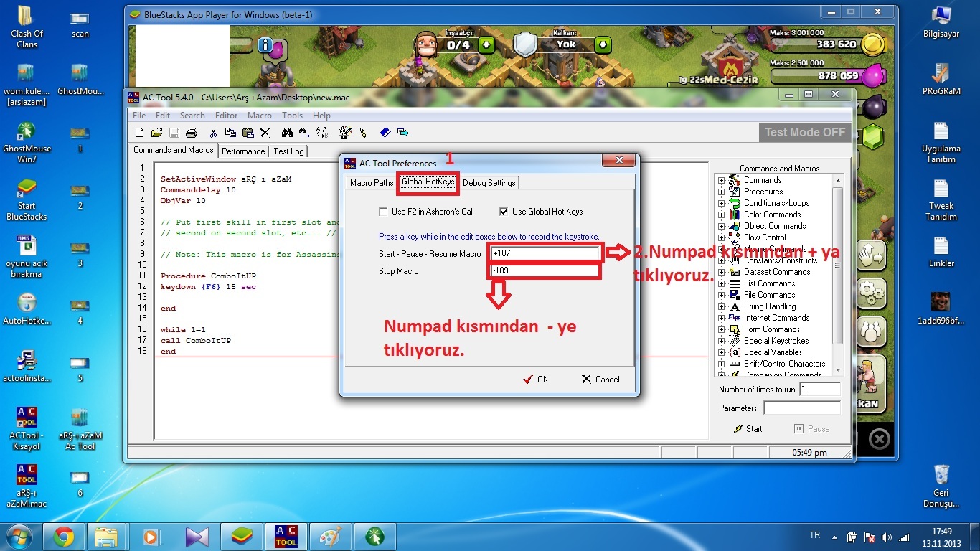
Task: Click the window-with-arrow toolbar icon
Action: (x=402, y=133)
